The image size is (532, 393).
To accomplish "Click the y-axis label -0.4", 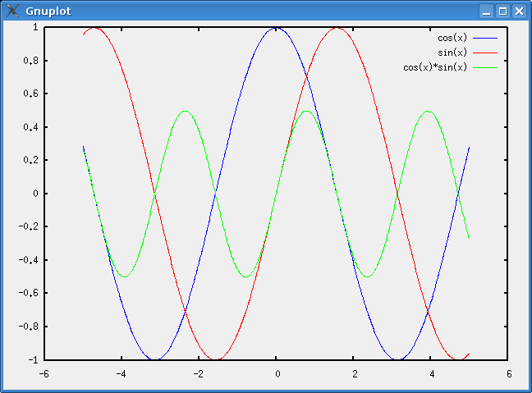I will coord(28,260).
